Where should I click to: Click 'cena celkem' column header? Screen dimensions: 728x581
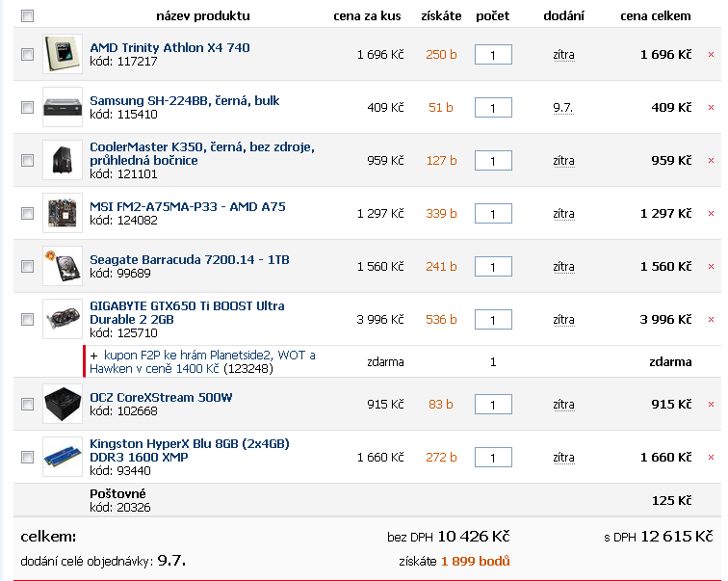[656, 16]
